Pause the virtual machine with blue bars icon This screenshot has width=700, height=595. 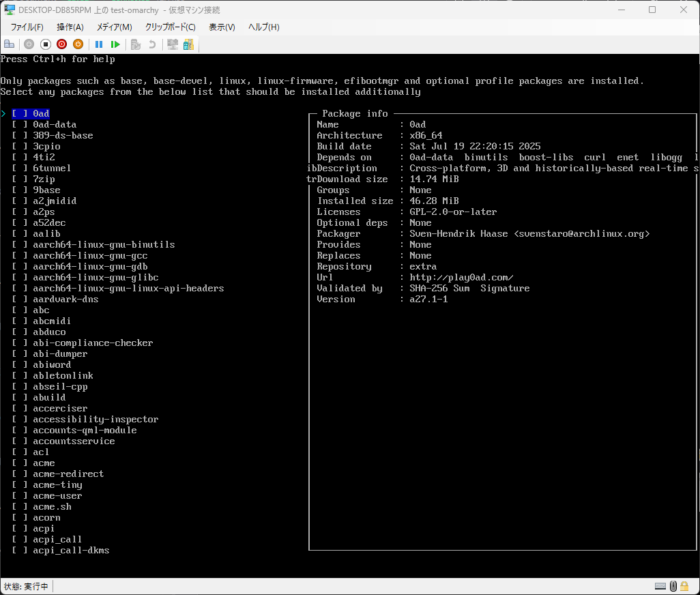pos(99,44)
